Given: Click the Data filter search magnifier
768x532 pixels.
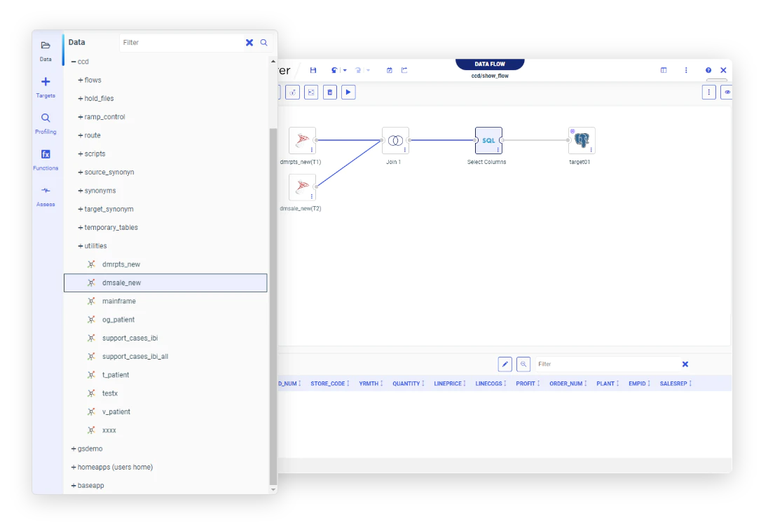Looking at the screenshot, I should 264,43.
